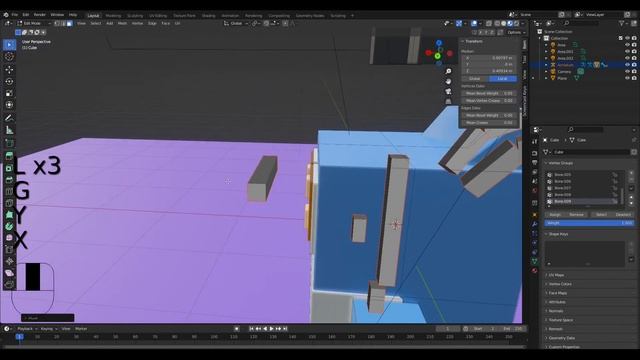Open the green Object Data properties tab
The height and width of the screenshot is (360, 640).
535,261
